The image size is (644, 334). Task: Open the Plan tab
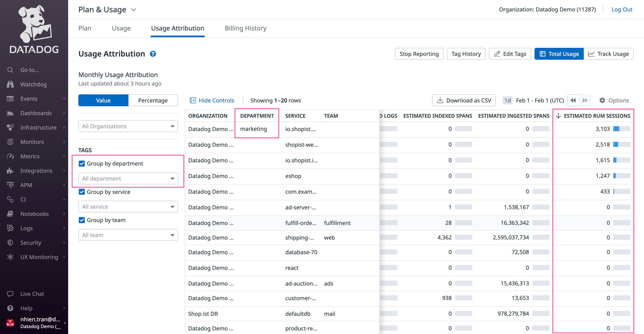[85, 28]
